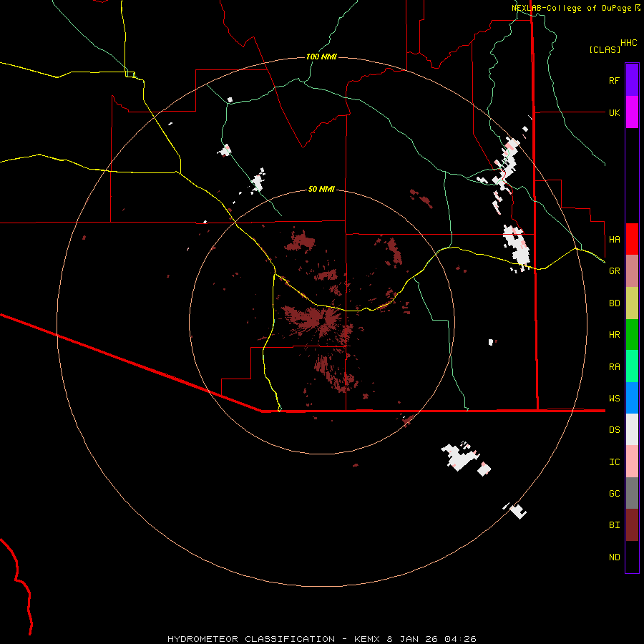644x644 pixels.
Task: Click the WS legend label
Action: [x=614, y=398]
